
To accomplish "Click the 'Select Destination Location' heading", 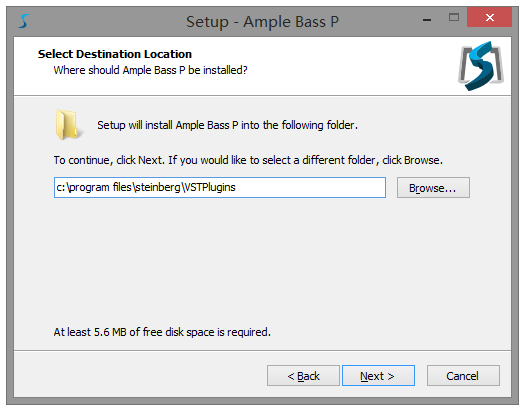I will pyautogui.click(x=115, y=54).
